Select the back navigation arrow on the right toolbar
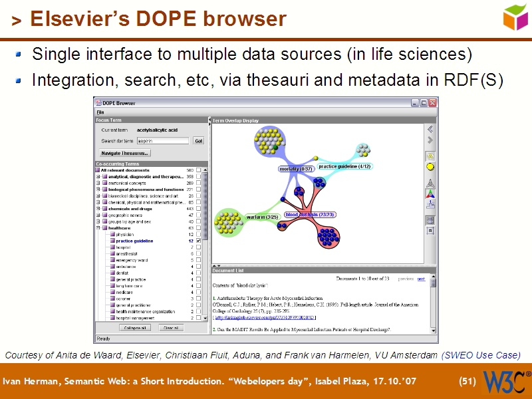 [430, 128]
